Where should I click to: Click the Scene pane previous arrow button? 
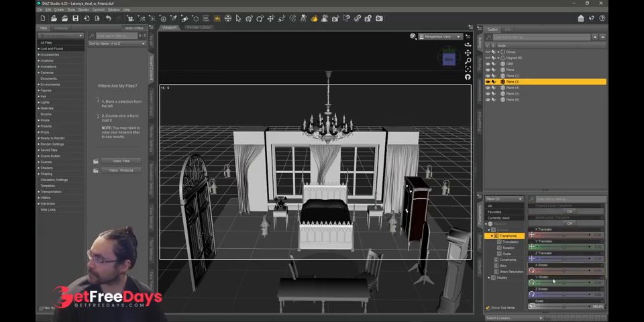tap(595, 37)
